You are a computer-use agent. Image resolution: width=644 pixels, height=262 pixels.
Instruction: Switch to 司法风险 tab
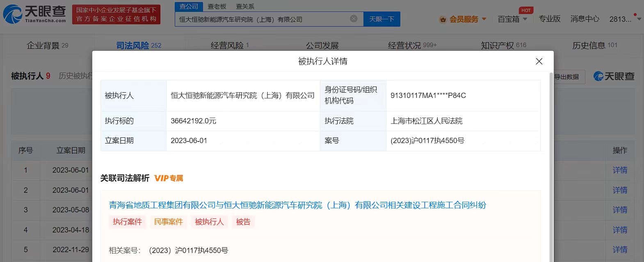pos(139,45)
